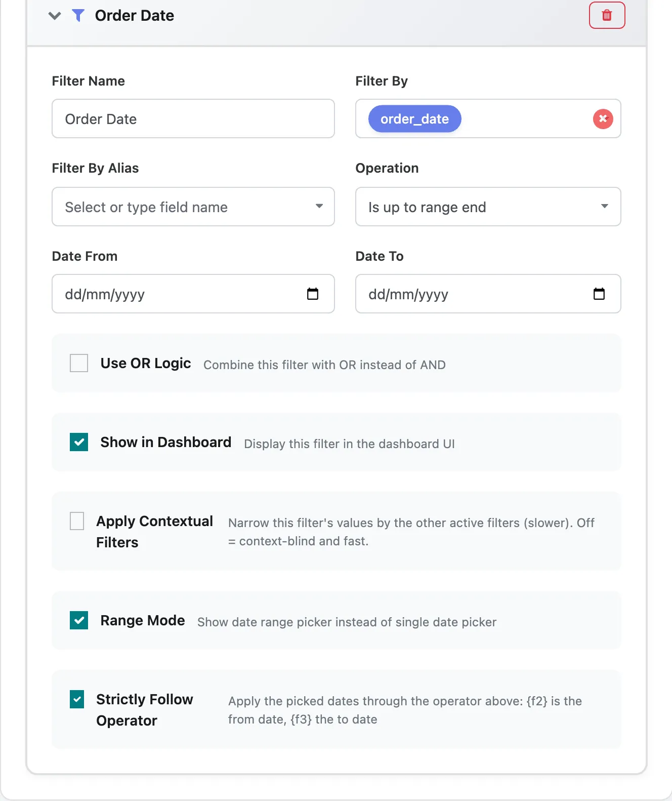This screenshot has height=801, width=672.
Task: Click the 'Combine this filter with OR' description
Action: pos(324,365)
